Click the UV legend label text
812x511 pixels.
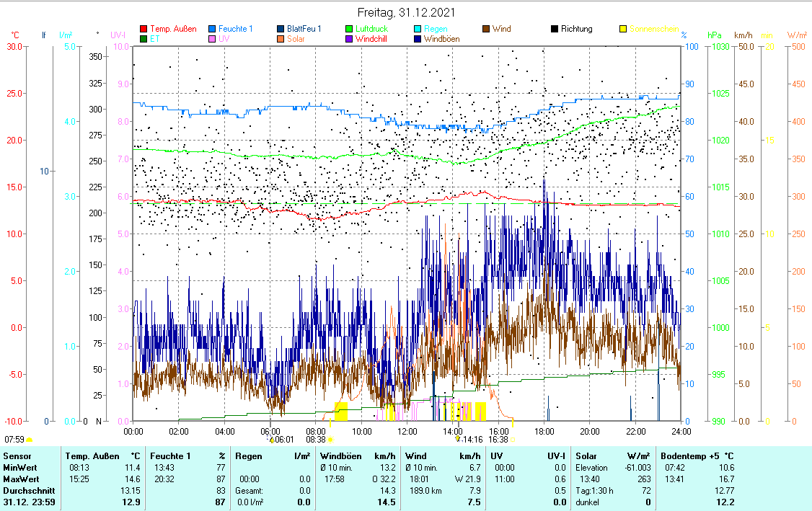(x=224, y=39)
